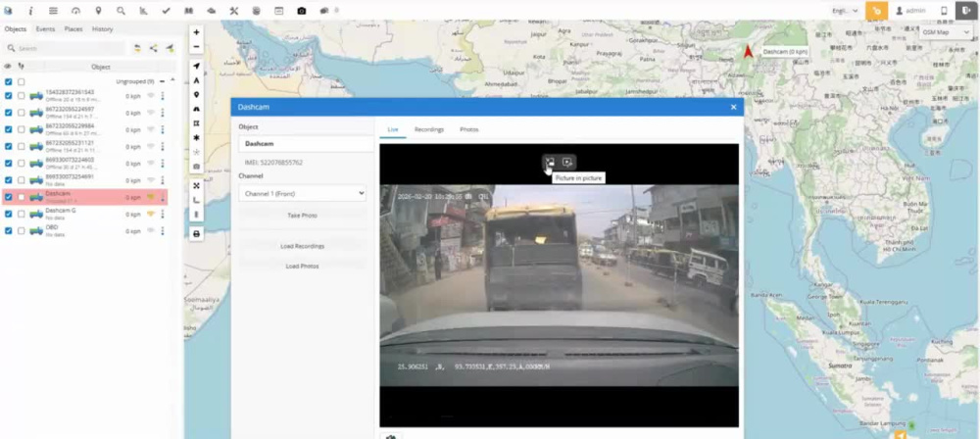Open three-dot menu for object 867232055229984
The image size is (980, 439).
click(163, 129)
